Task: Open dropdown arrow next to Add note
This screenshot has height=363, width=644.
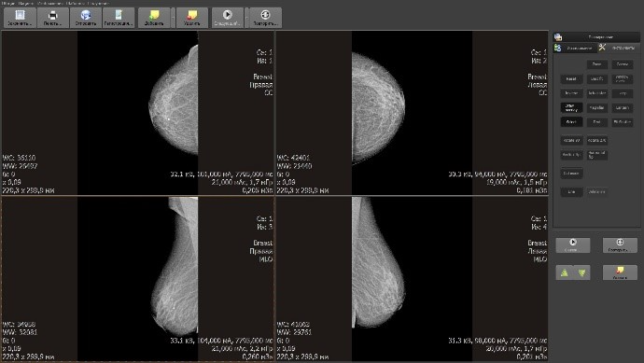Action: pos(173,18)
